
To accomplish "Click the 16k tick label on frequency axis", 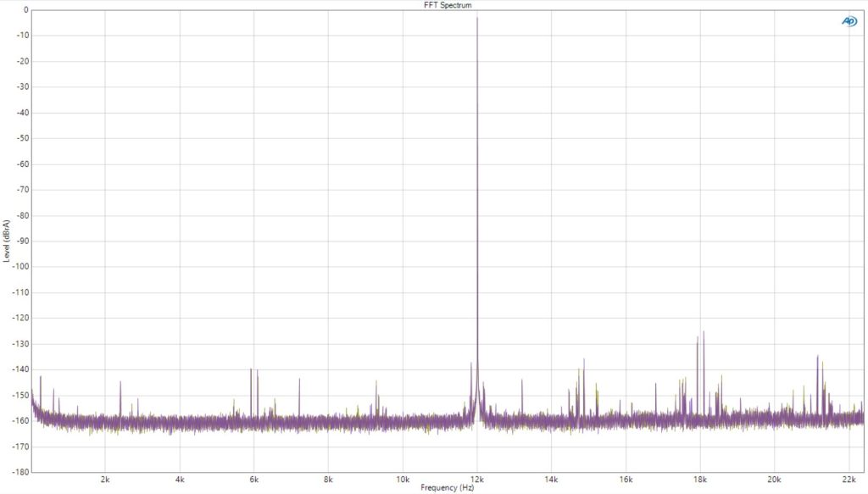I will [x=626, y=479].
